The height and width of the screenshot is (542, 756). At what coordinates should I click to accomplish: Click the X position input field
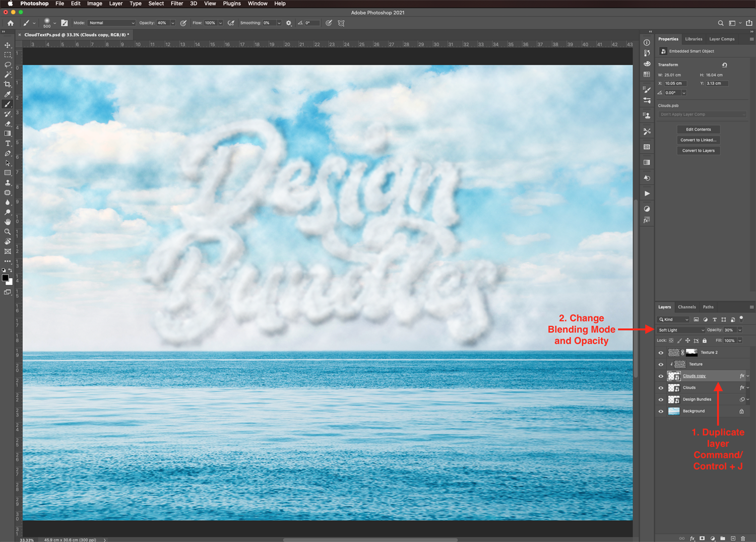point(675,84)
